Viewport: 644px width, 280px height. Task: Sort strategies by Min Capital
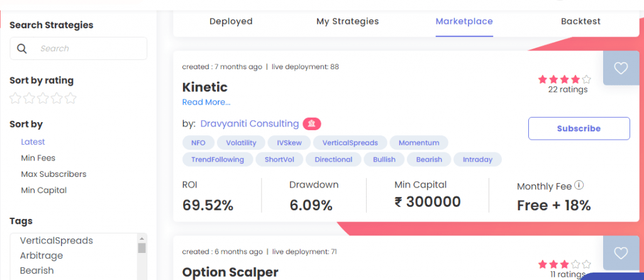44,191
